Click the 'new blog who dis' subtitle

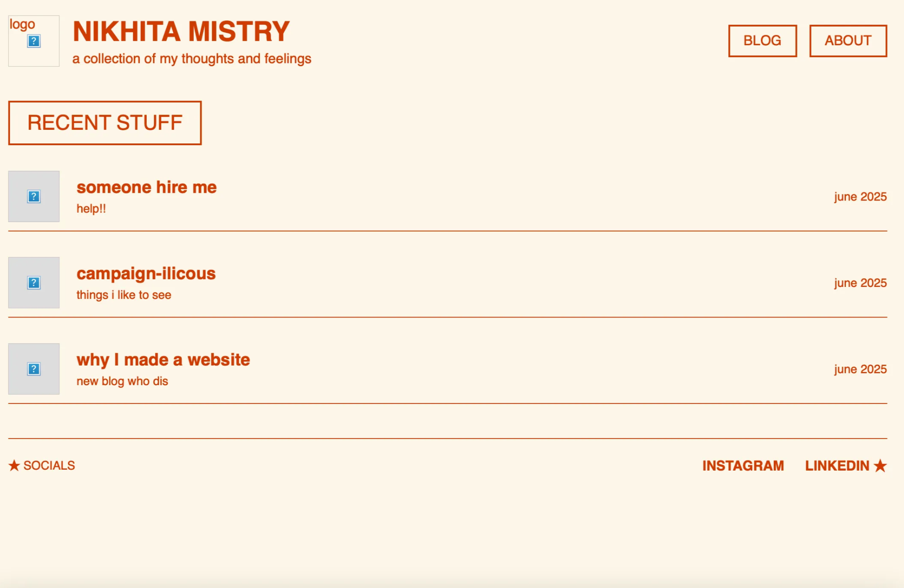pos(122,381)
